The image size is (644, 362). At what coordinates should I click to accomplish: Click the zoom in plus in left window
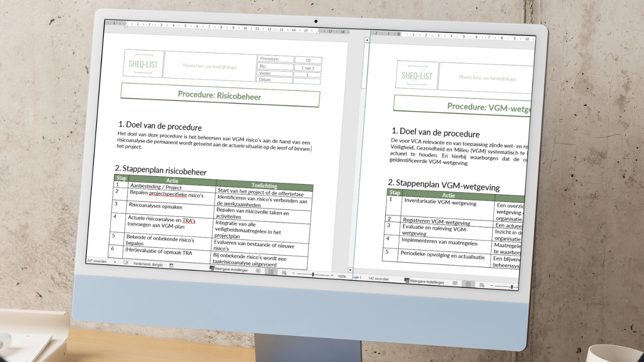(332, 275)
